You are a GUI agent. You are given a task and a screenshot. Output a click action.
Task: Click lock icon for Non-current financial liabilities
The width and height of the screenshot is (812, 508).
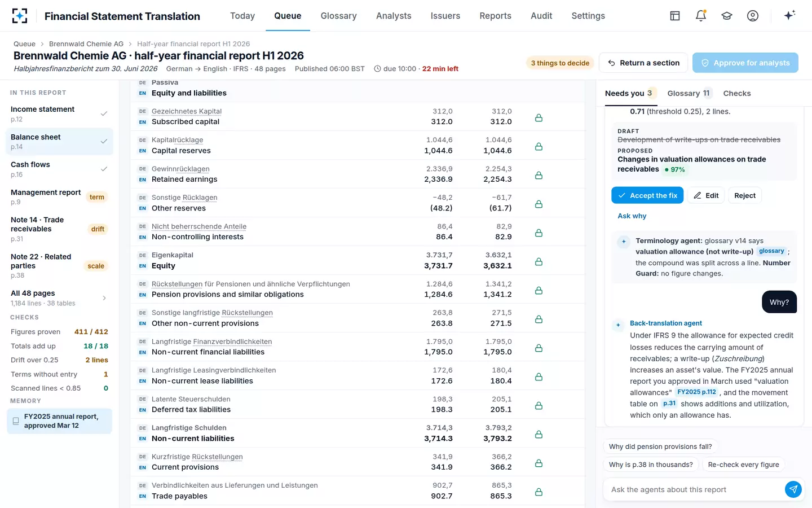pos(539,348)
